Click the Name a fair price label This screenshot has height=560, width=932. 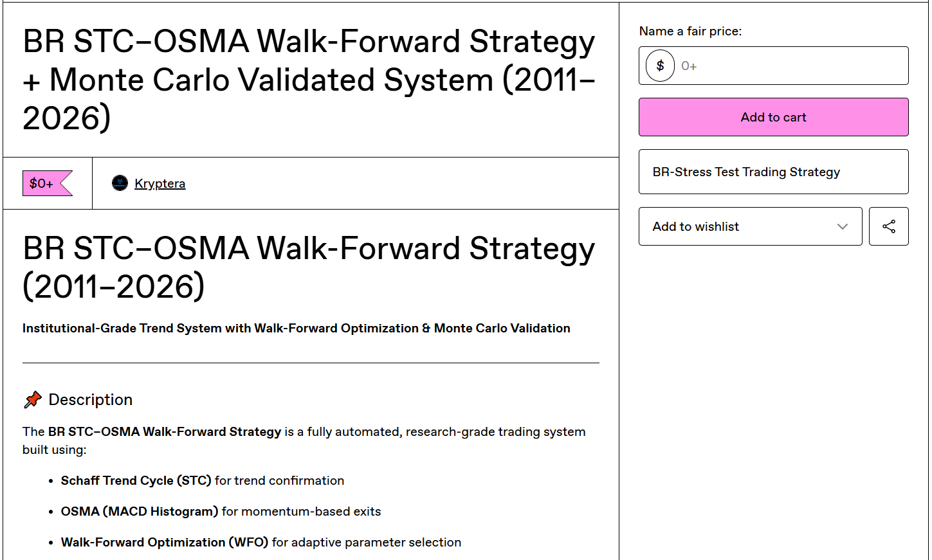(690, 31)
